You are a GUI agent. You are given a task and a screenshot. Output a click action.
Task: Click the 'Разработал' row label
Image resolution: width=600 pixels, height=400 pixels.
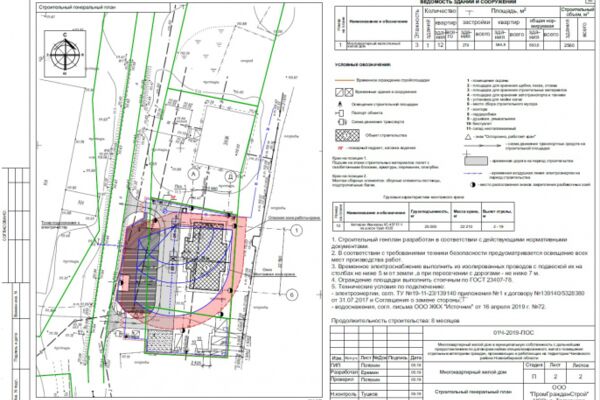[x=344, y=372]
